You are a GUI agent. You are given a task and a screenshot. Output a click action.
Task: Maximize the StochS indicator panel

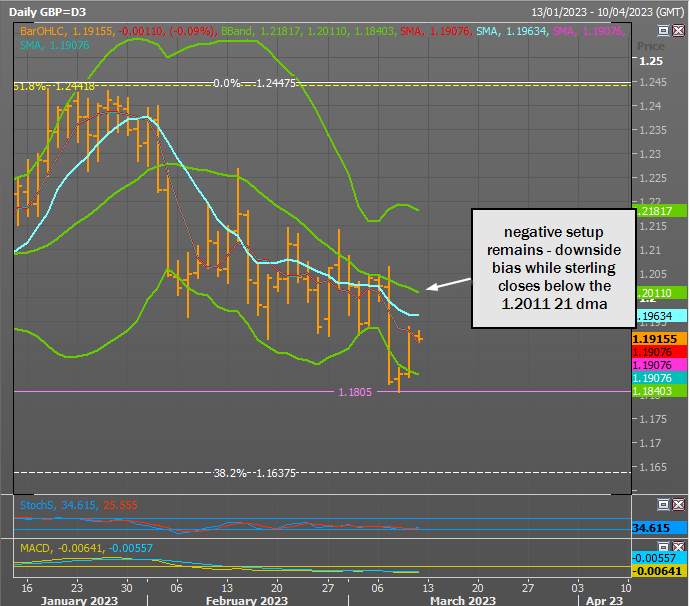(x=663, y=504)
